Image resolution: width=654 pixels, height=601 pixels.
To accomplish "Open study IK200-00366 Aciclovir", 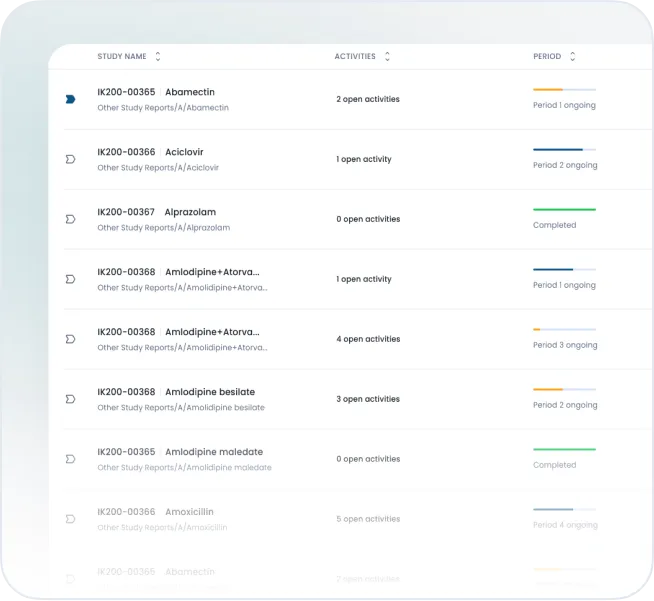I will coord(150,152).
